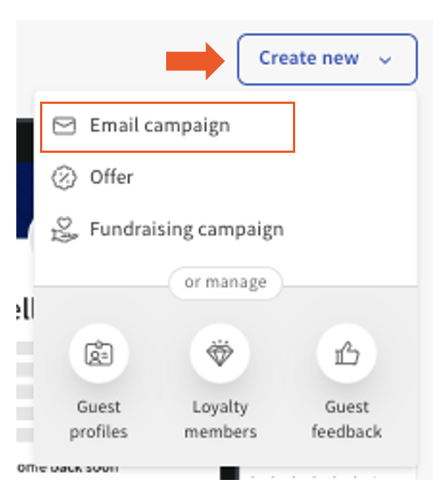Click the Create new button label
This screenshot has width=448, height=497.
(x=309, y=59)
